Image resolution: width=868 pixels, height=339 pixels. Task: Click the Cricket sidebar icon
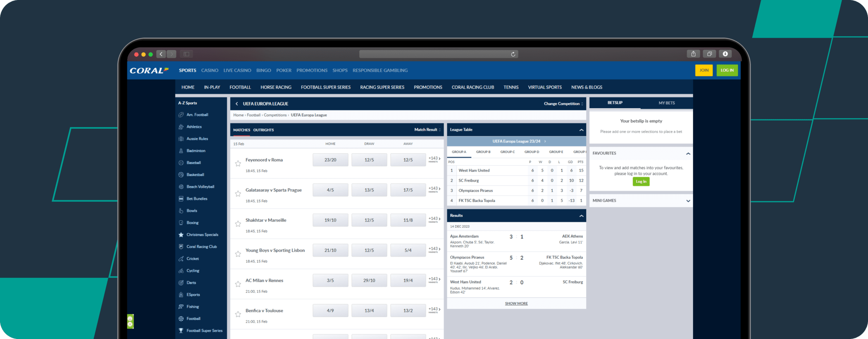click(181, 259)
